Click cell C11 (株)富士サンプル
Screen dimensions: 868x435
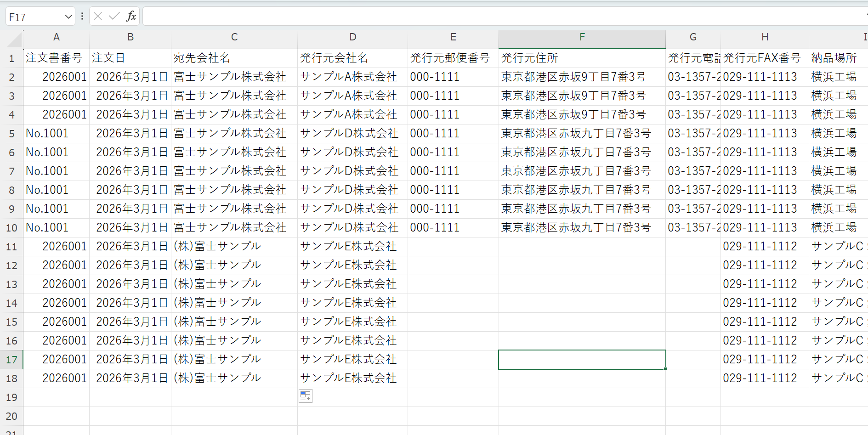(x=234, y=247)
